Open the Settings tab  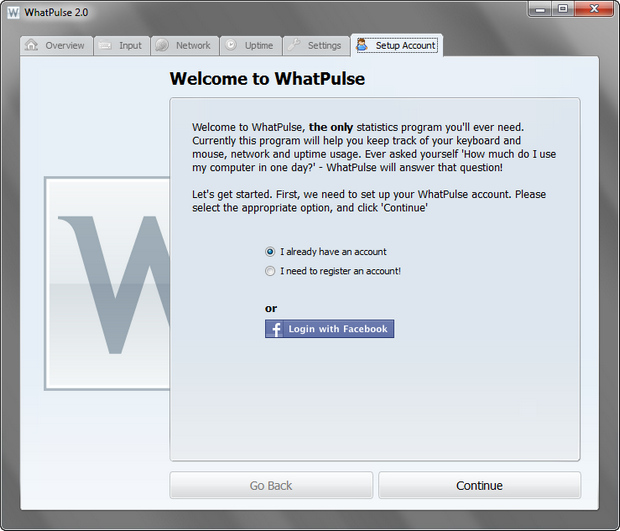316,46
